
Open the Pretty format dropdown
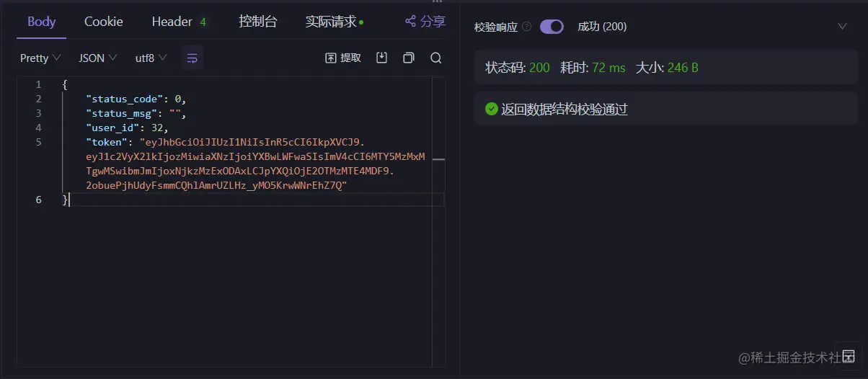pyautogui.click(x=40, y=58)
